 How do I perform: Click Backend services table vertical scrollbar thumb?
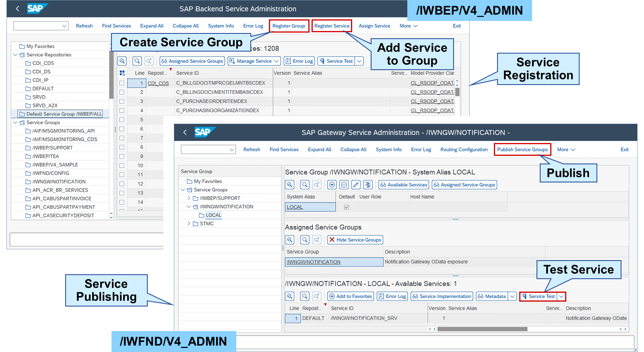click(457, 92)
